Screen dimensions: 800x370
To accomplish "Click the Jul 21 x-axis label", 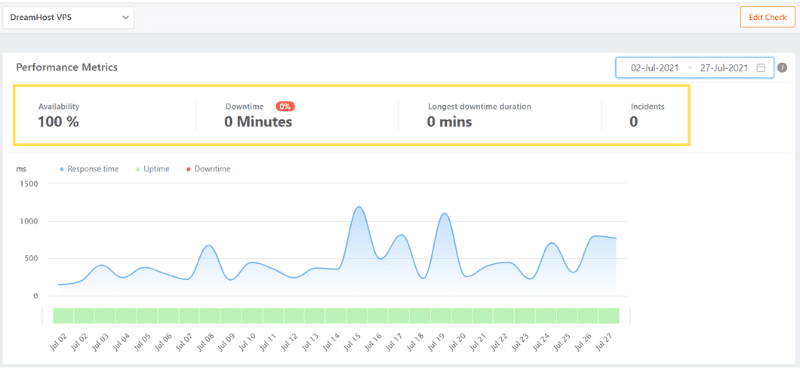I will pyautogui.click(x=478, y=342).
